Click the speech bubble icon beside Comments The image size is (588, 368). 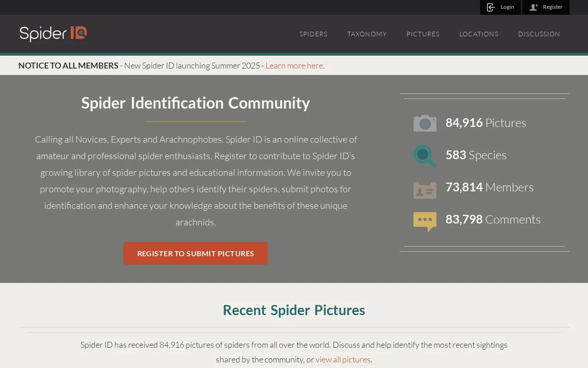pos(425,222)
